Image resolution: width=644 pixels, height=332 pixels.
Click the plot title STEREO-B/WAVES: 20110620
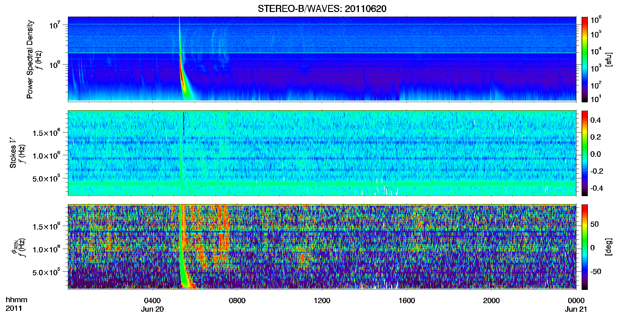point(322,9)
